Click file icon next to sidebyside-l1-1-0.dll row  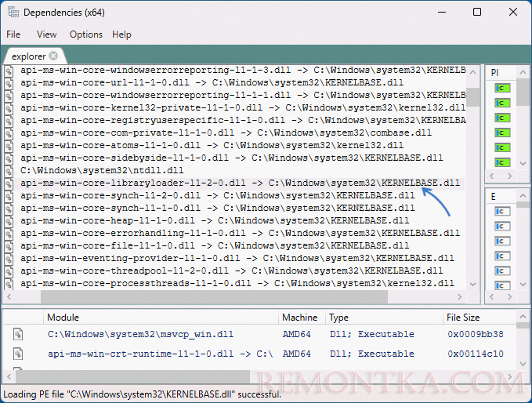[9, 159]
